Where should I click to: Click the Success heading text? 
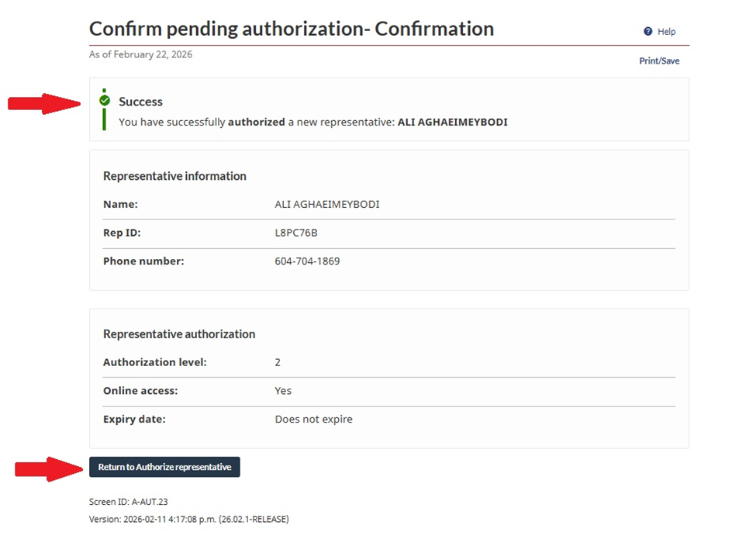140,102
